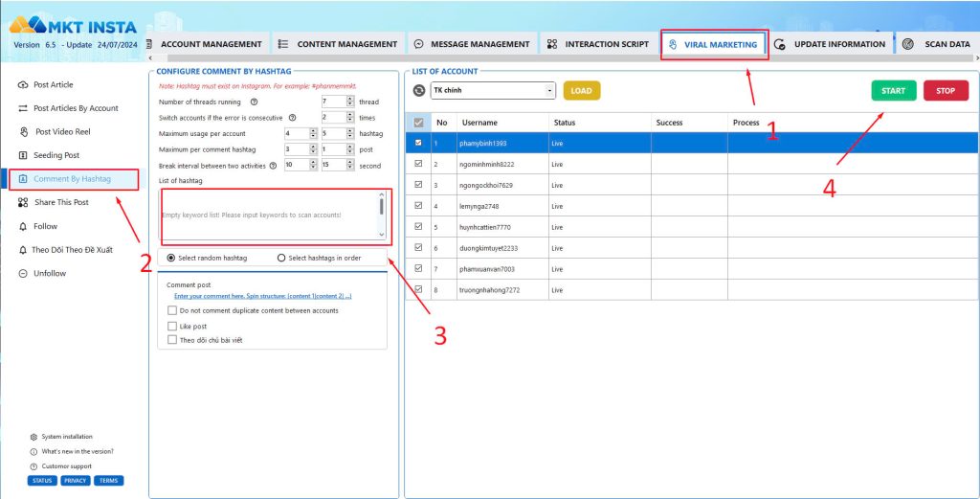This screenshot has width=980, height=499.
Task: Click inside the List of hashtag text box
Action: pyautogui.click(x=269, y=215)
